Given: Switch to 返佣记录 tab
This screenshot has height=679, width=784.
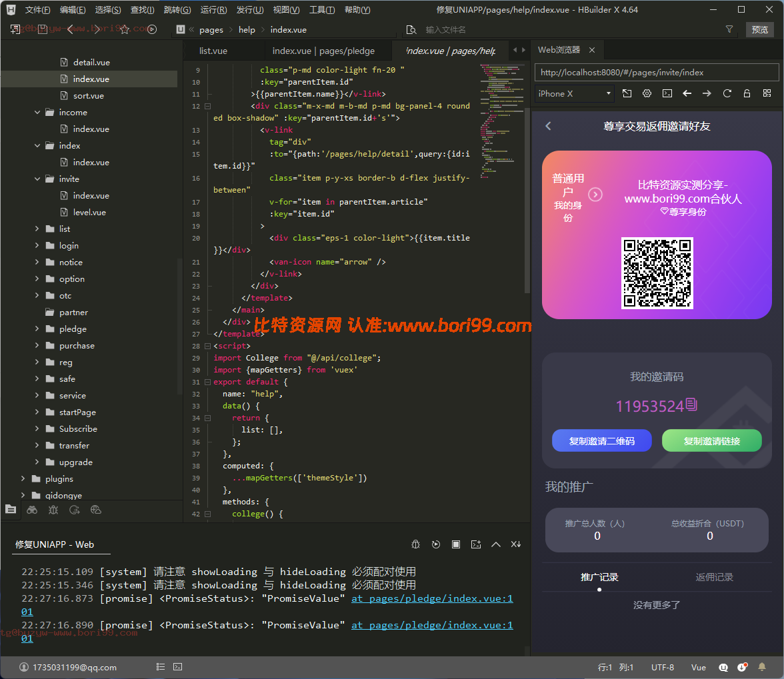Looking at the screenshot, I should (x=714, y=577).
